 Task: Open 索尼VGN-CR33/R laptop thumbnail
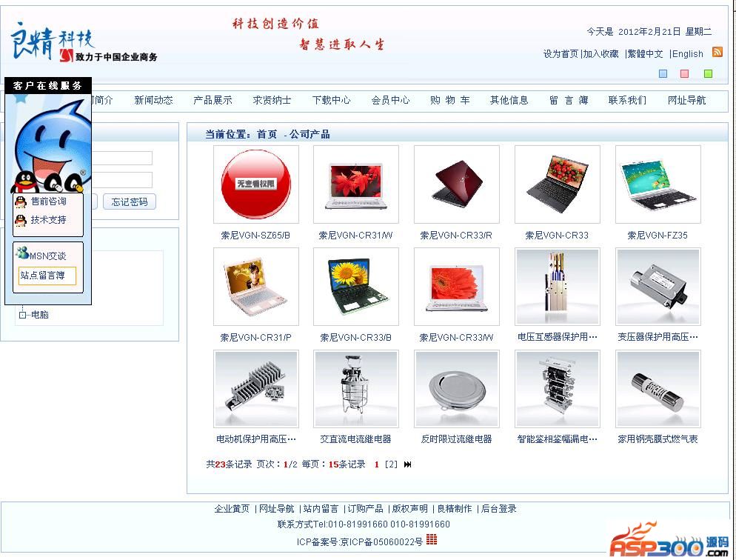(457, 184)
